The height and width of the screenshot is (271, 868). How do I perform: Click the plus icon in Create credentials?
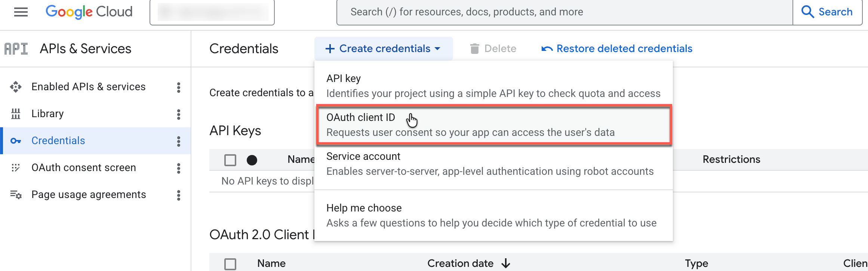tap(330, 49)
